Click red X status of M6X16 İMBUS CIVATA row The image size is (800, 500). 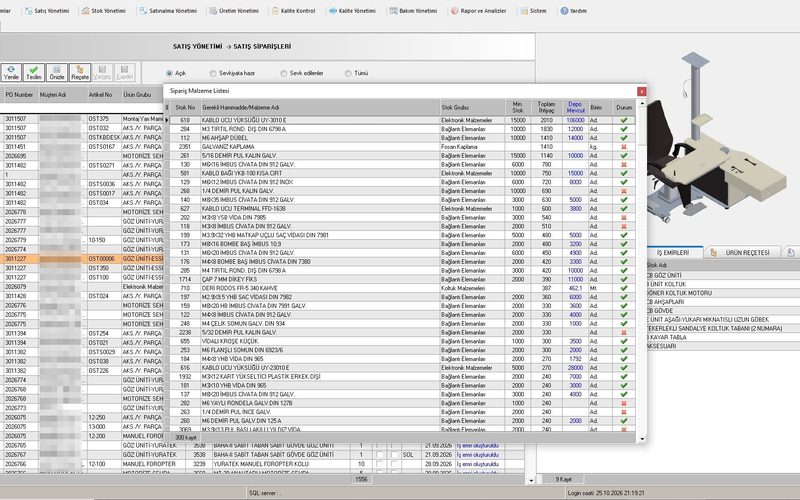[x=623, y=165]
